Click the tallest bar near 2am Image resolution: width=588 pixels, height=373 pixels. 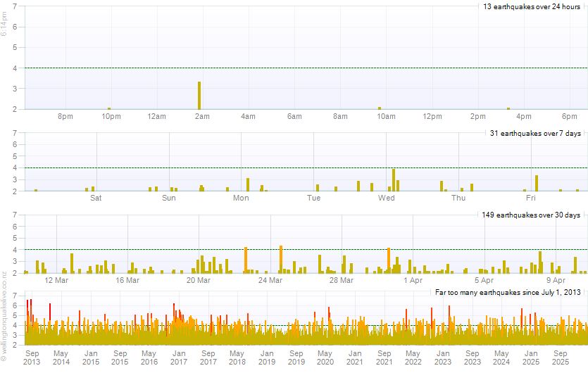coord(199,95)
